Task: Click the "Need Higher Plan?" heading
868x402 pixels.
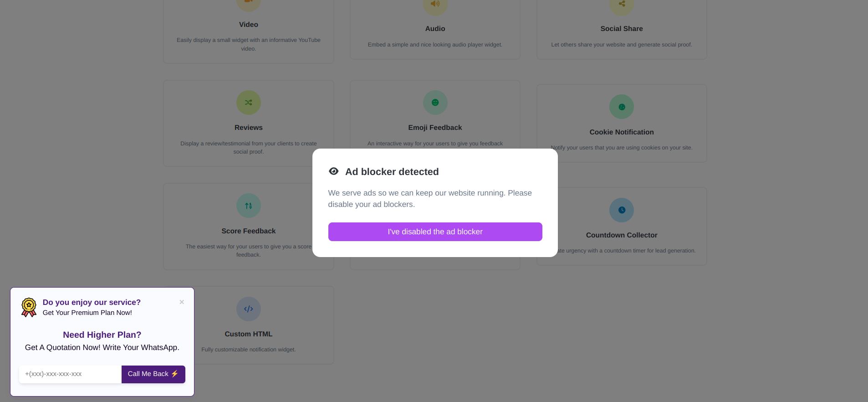Action: coord(102,335)
